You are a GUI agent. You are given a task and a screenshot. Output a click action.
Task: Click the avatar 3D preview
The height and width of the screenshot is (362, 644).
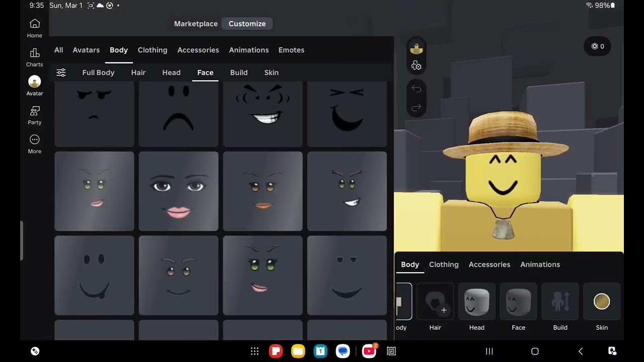(508, 181)
